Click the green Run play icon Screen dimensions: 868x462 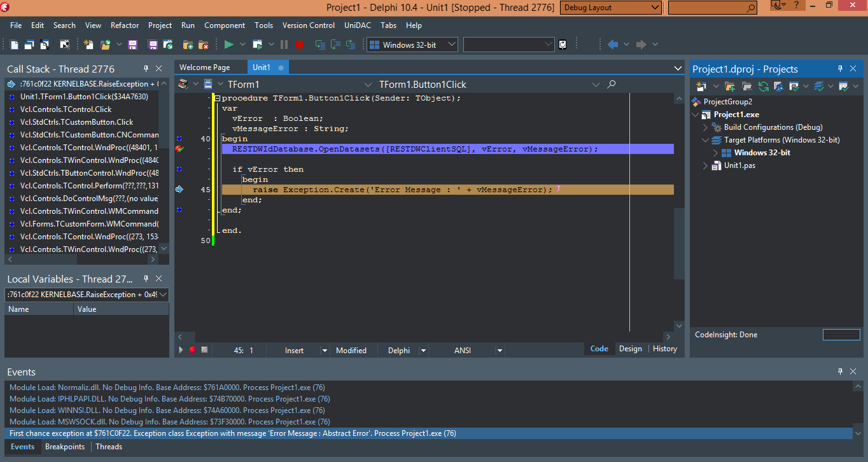coord(229,45)
